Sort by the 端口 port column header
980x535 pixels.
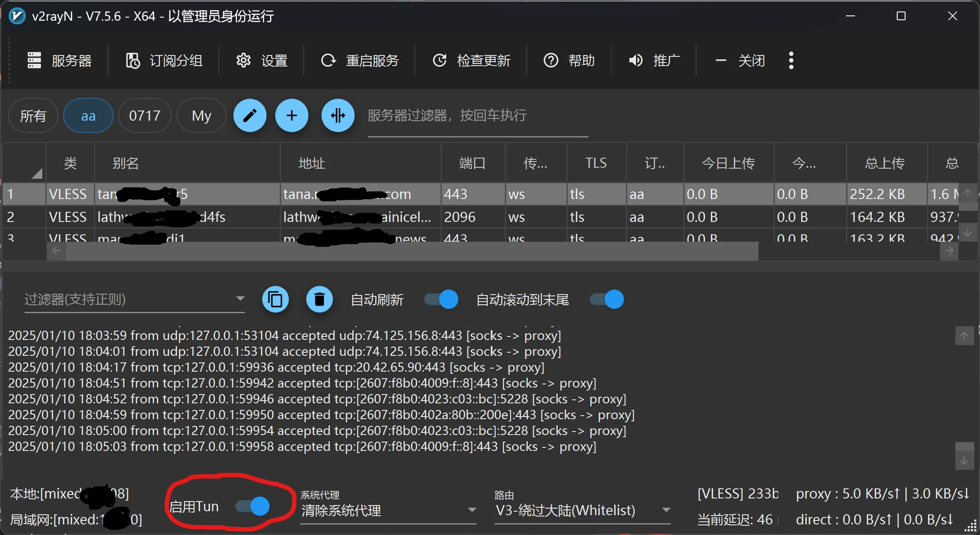pos(473,163)
